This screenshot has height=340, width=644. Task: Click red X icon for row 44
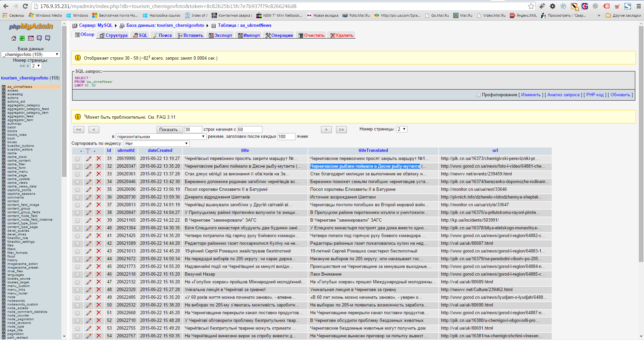[99, 259]
